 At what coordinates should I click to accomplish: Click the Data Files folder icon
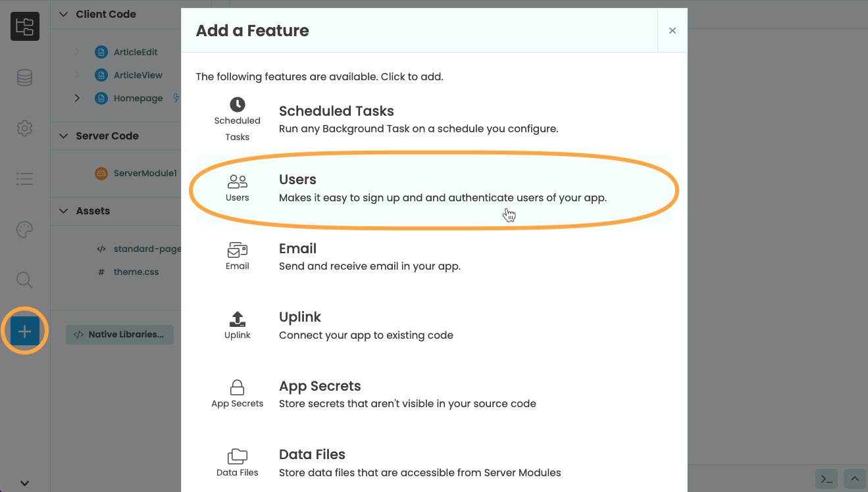[237, 456]
